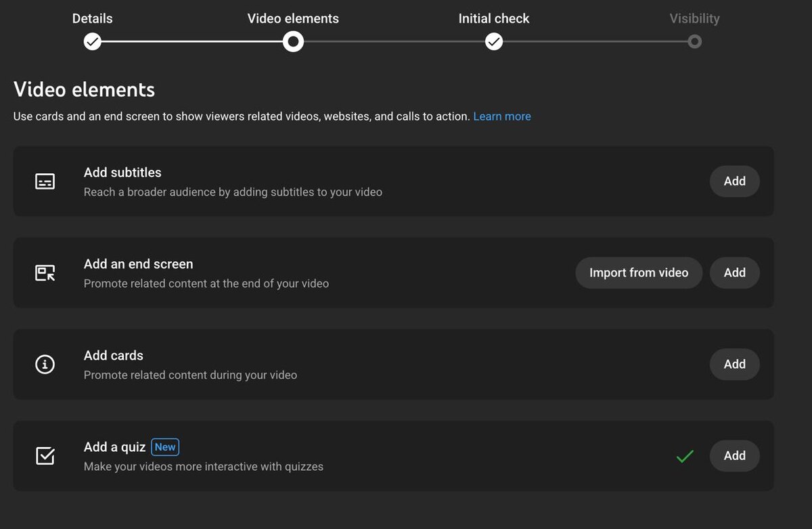Jump to the Visibility step label
This screenshot has height=529, width=812.
click(694, 18)
